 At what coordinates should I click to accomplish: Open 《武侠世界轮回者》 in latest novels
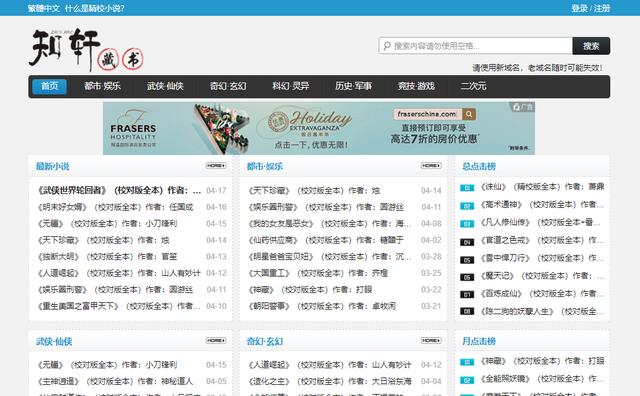[119, 191]
